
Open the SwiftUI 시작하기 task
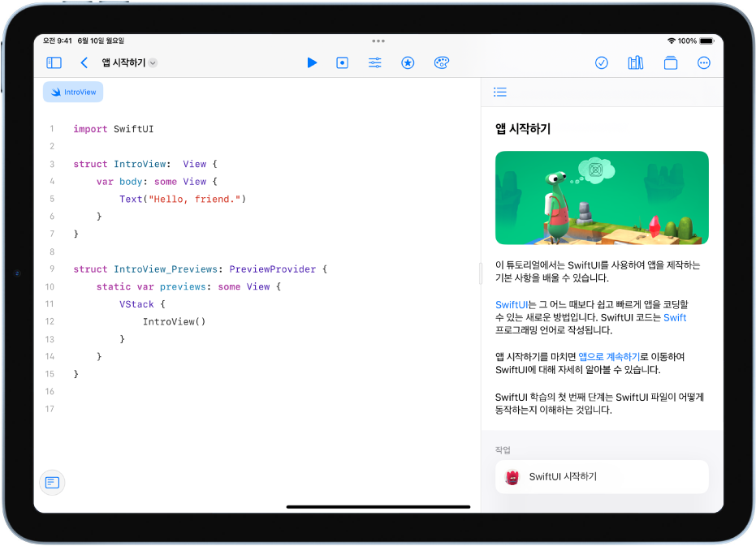coord(602,476)
